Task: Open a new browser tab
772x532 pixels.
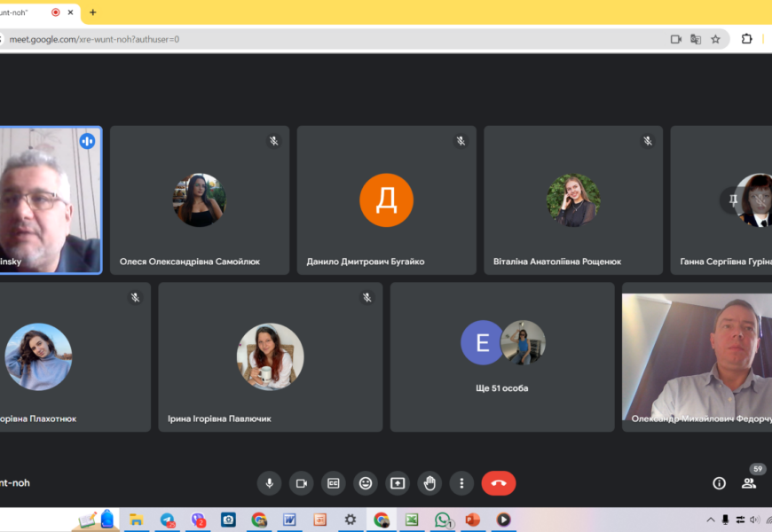Action: (x=92, y=12)
